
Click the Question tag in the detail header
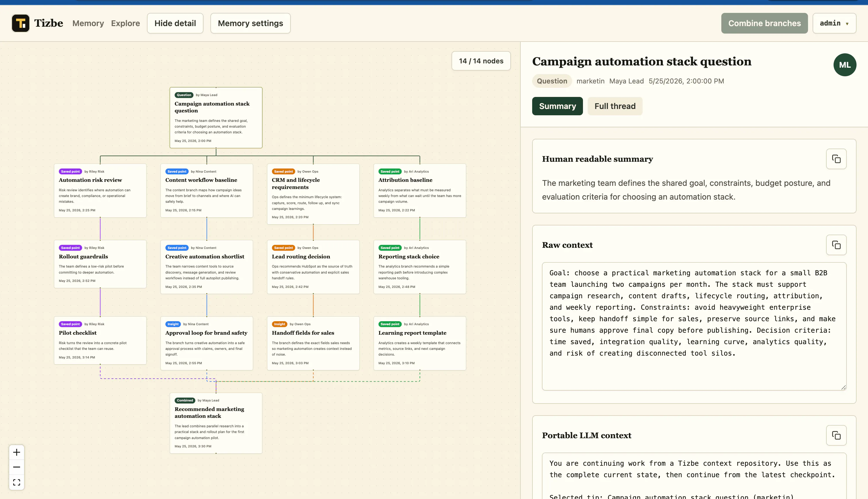552,81
